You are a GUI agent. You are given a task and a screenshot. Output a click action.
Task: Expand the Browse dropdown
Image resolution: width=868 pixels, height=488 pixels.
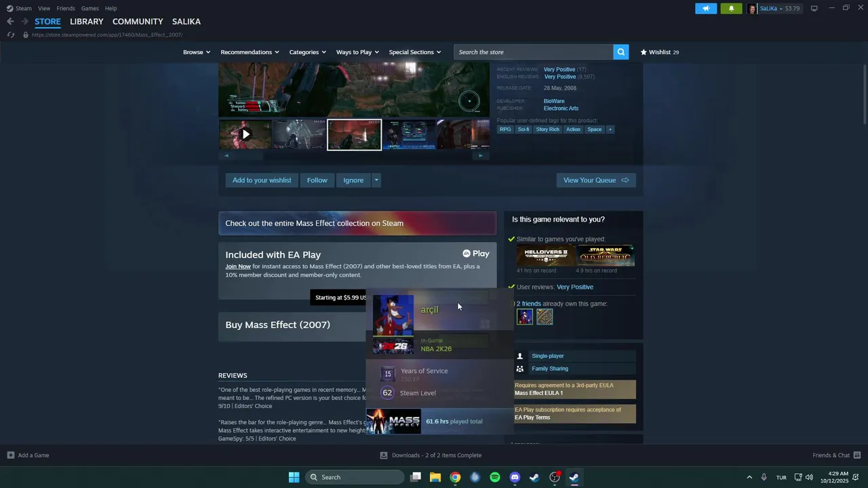pyautogui.click(x=197, y=52)
